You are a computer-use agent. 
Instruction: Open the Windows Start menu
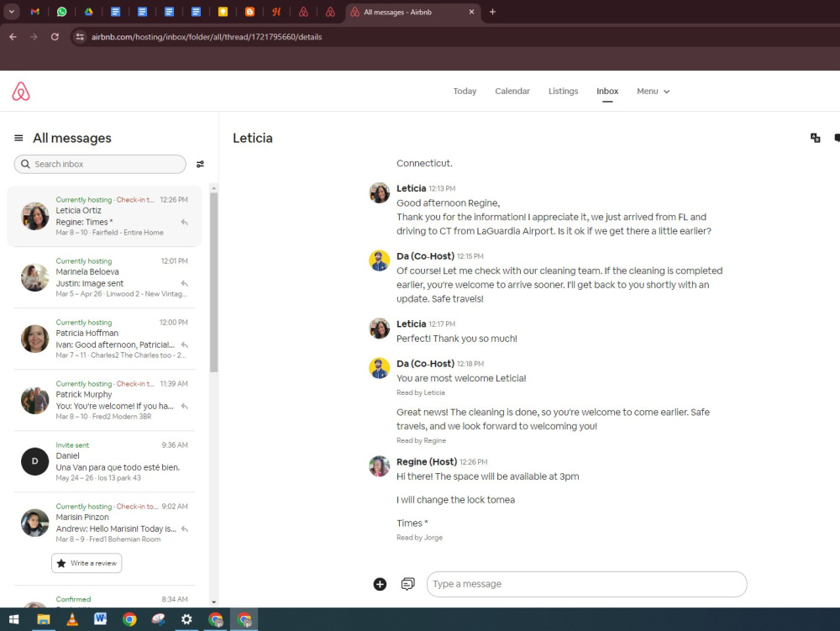pos(14,620)
